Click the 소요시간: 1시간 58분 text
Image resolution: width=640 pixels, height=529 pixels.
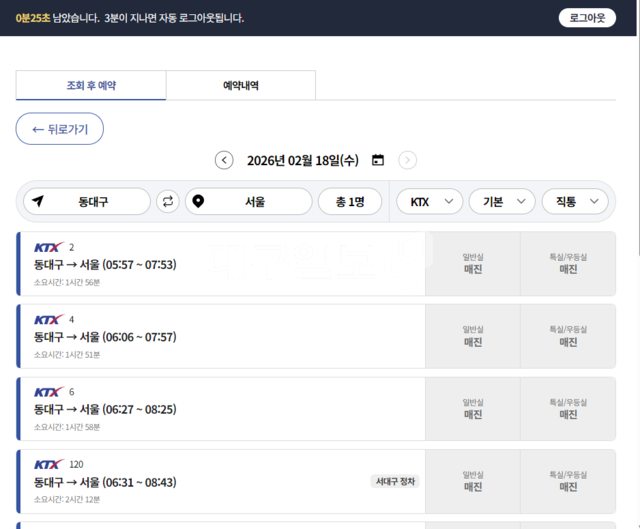pyautogui.click(x=67, y=427)
